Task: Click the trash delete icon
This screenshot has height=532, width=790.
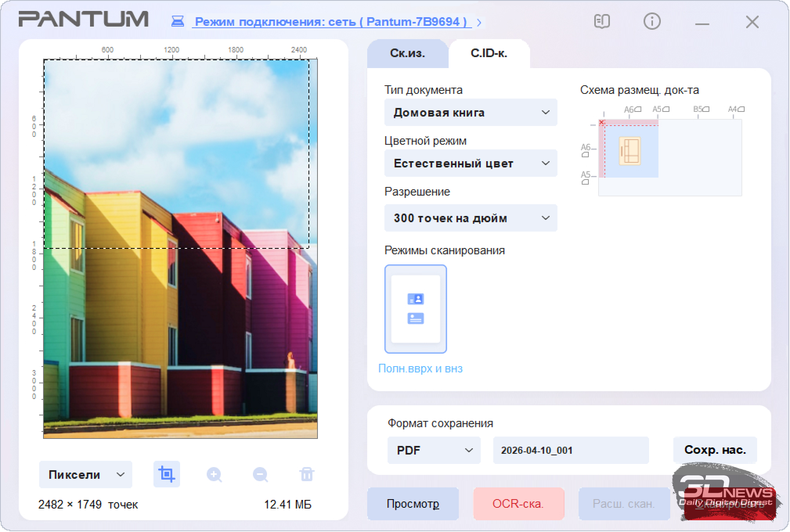Action: (x=307, y=474)
